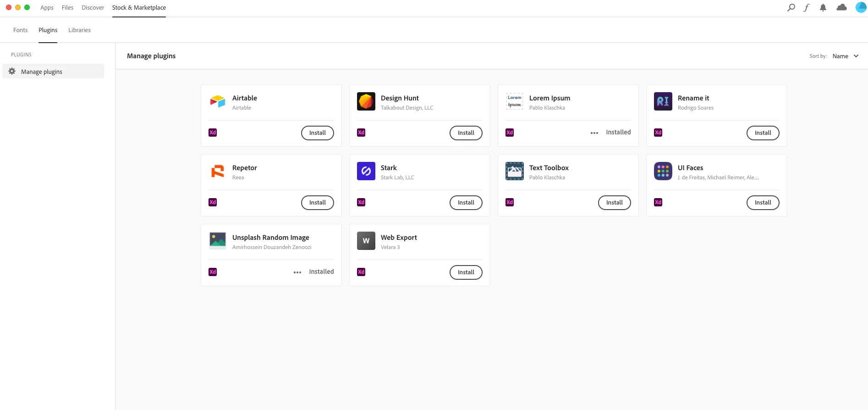The width and height of the screenshot is (868, 410).
Task: Click the Xd badge on the Design Hunt card
Action: tap(361, 133)
